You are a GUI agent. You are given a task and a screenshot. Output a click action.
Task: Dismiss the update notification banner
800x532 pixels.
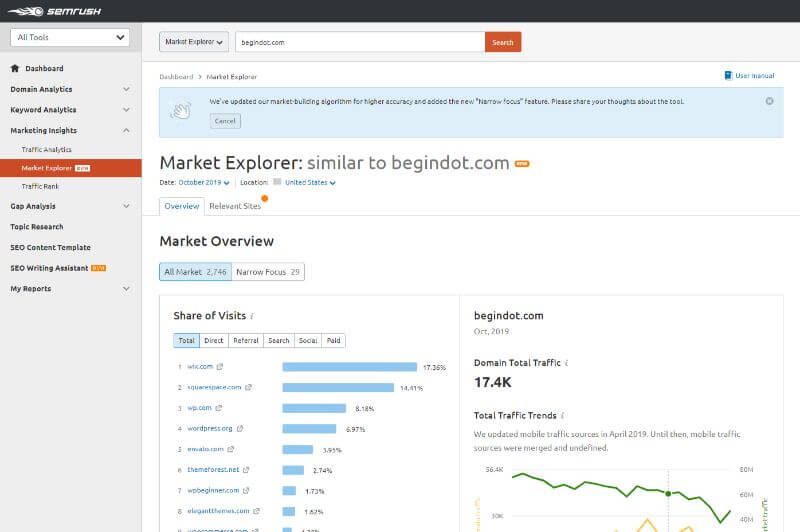[x=769, y=101]
